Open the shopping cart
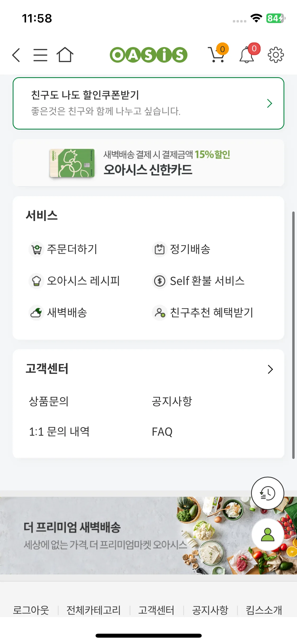 (217, 55)
